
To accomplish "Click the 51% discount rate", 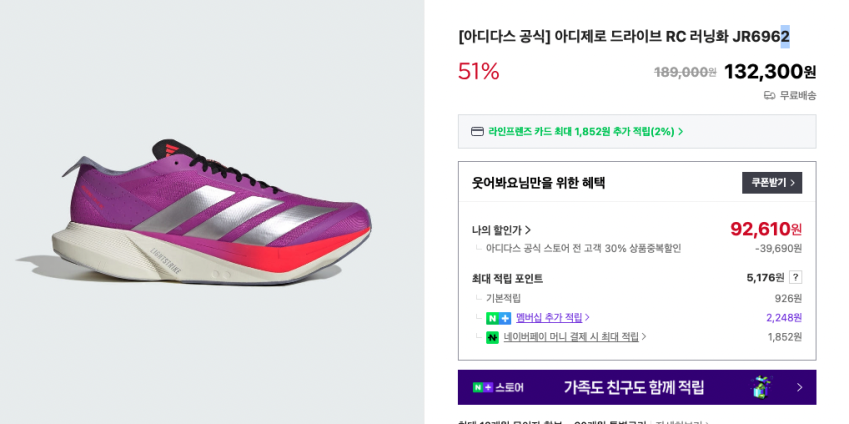I will click(x=478, y=72).
